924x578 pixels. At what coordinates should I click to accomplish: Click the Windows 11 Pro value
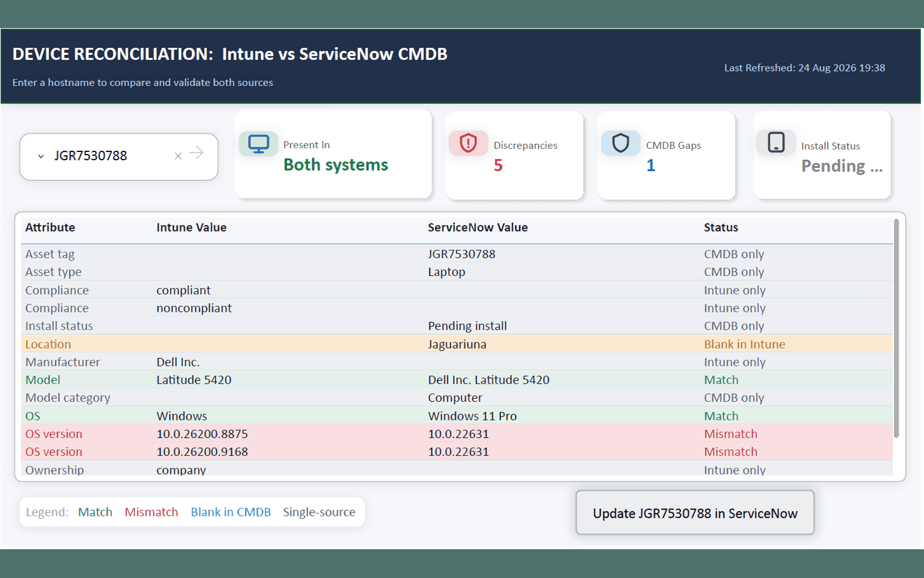pyautogui.click(x=472, y=416)
